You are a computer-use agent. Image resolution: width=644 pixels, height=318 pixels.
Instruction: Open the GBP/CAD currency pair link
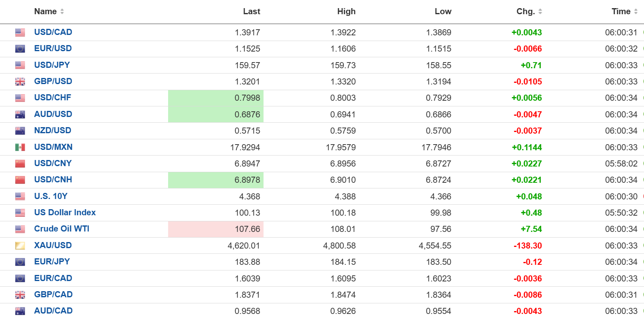[53, 294]
